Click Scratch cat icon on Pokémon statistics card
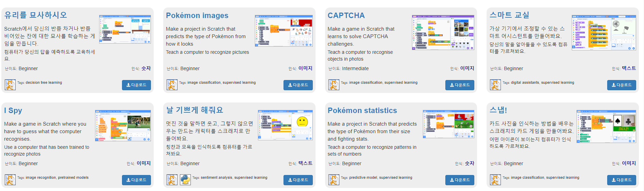The height and width of the screenshot is (191, 644). tap(334, 180)
